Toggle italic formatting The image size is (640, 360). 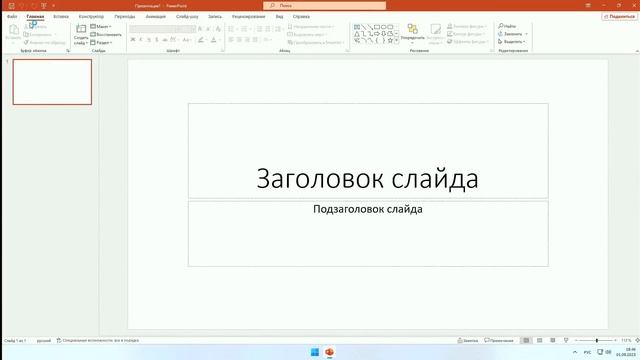141,40
